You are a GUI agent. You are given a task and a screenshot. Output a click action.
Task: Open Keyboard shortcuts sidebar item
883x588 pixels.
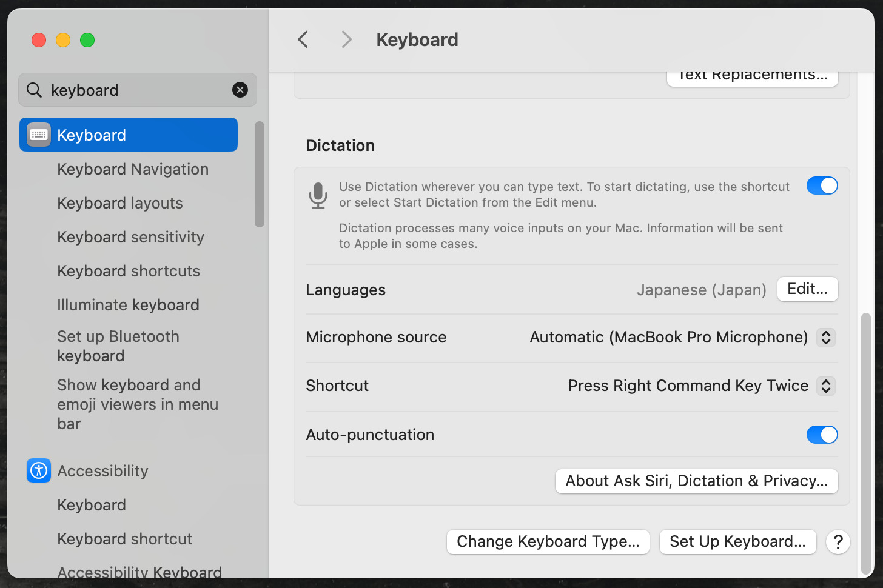[129, 271]
